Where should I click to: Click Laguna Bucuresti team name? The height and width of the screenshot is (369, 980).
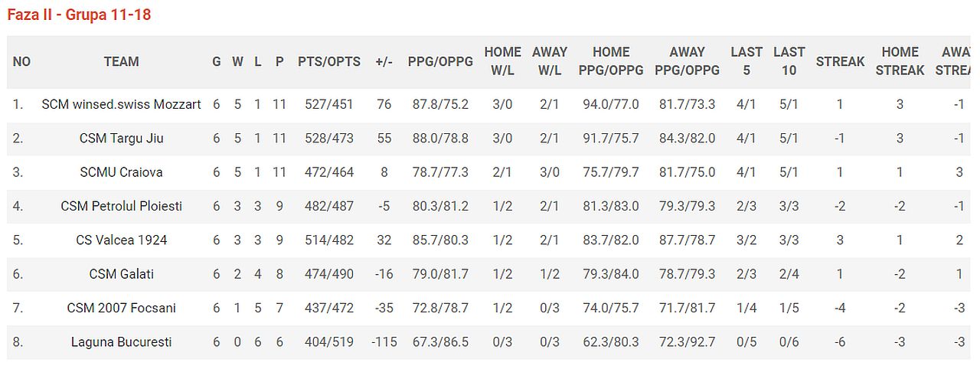(x=121, y=341)
